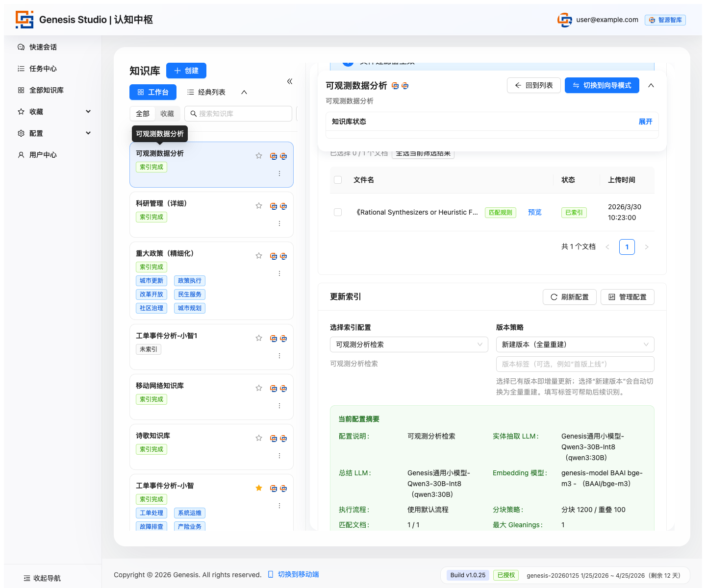Click the 快速会话 sidebar icon
Image resolution: width=706 pixels, height=588 pixels.
point(21,47)
